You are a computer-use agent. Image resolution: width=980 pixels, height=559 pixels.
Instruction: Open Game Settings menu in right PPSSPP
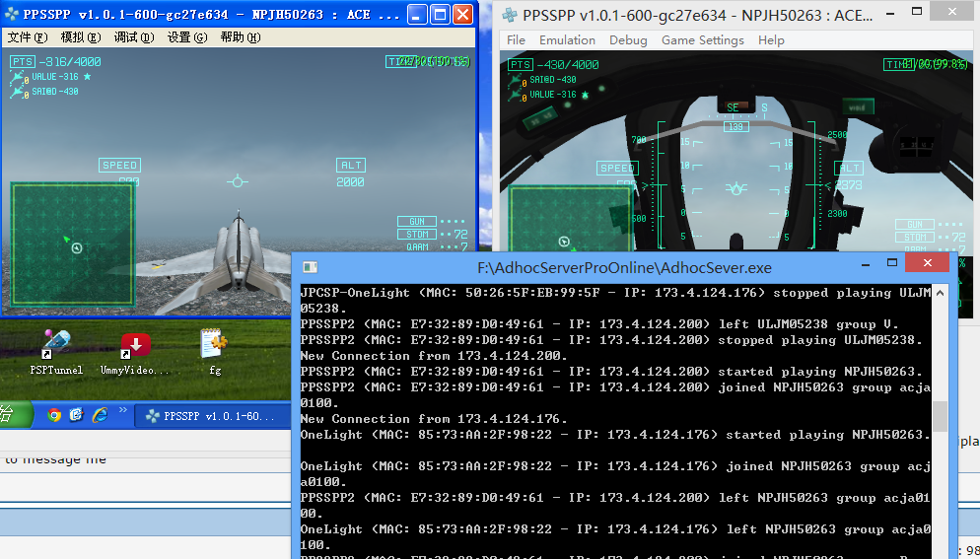[702, 40]
